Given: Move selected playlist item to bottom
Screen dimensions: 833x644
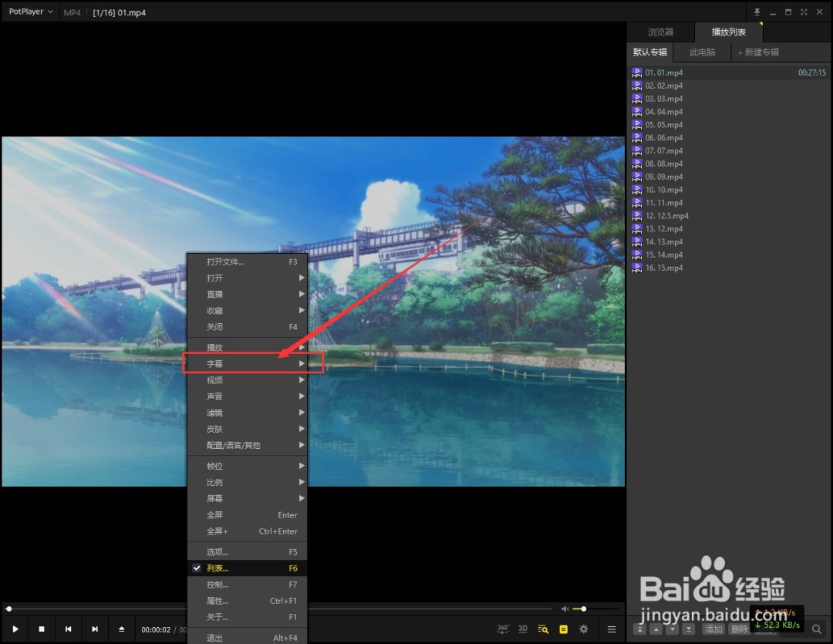Looking at the screenshot, I should (x=689, y=629).
